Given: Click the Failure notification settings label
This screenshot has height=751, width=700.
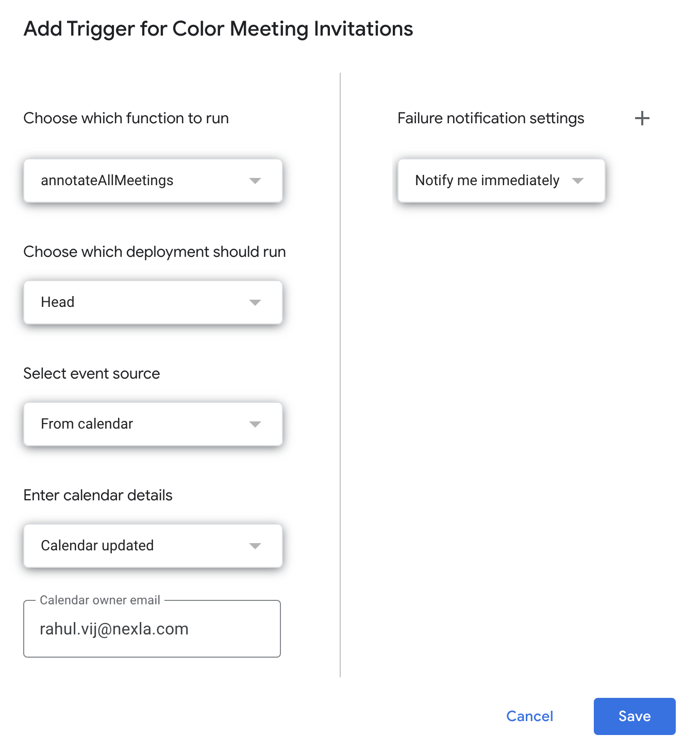Looking at the screenshot, I should [x=491, y=119].
